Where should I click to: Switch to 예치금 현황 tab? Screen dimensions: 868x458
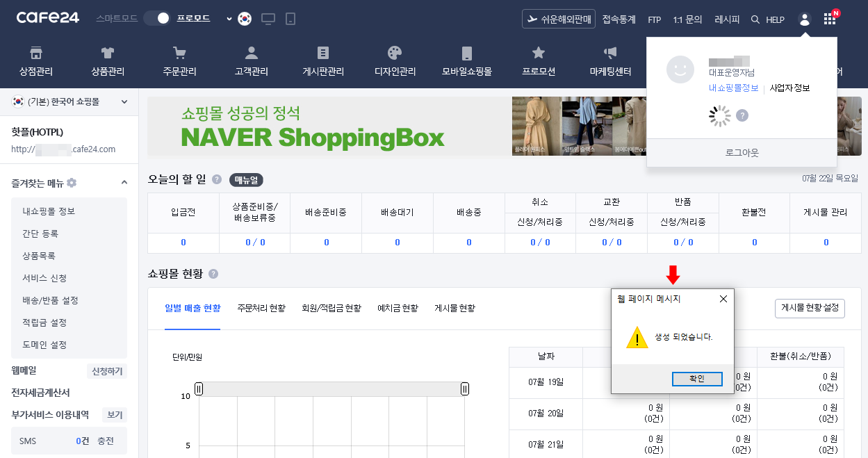pyautogui.click(x=398, y=308)
